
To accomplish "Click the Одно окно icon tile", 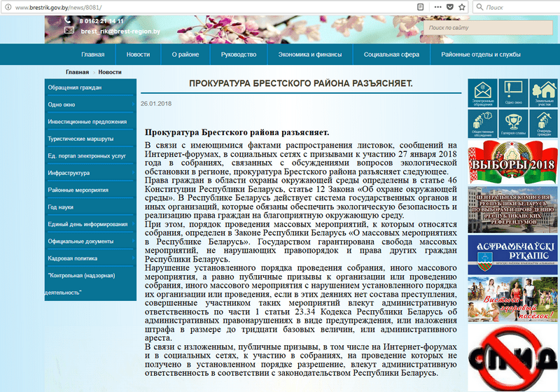I will pyautogui.click(x=513, y=94).
